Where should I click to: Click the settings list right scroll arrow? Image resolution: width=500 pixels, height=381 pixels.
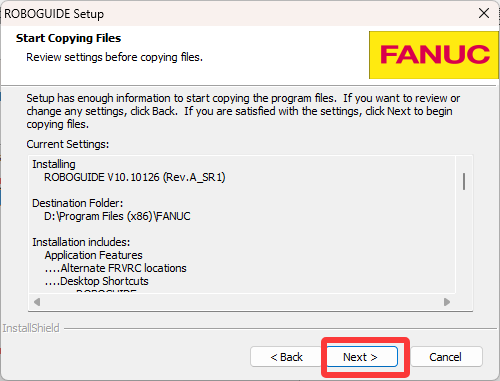point(447,302)
